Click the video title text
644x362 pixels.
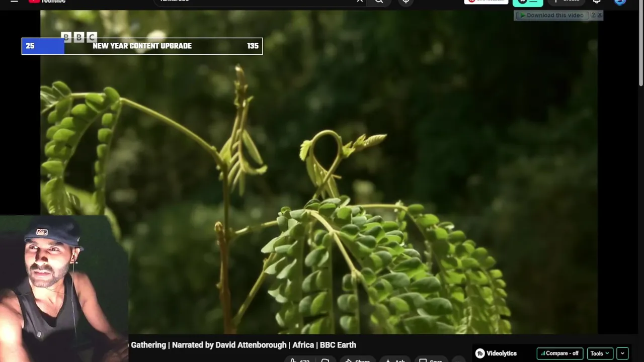click(x=243, y=345)
